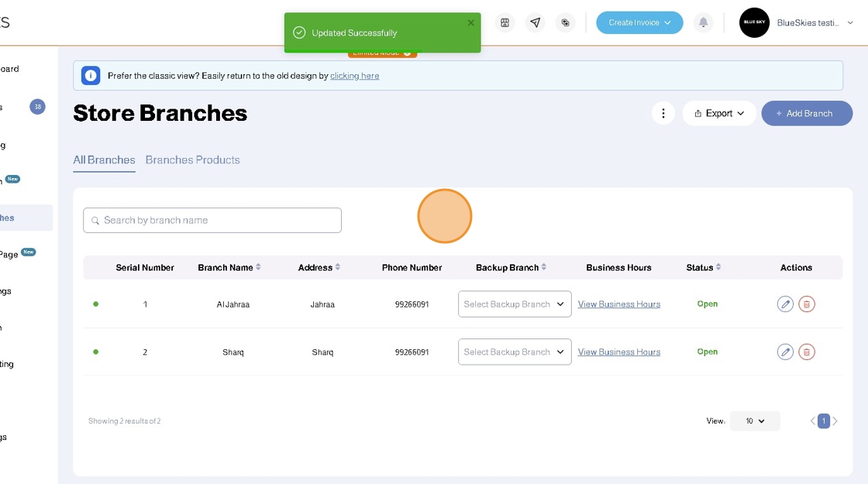Image resolution: width=868 pixels, height=484 pixels.
Task: Focus the Search by branch name field
Action: tap(212, 220)
